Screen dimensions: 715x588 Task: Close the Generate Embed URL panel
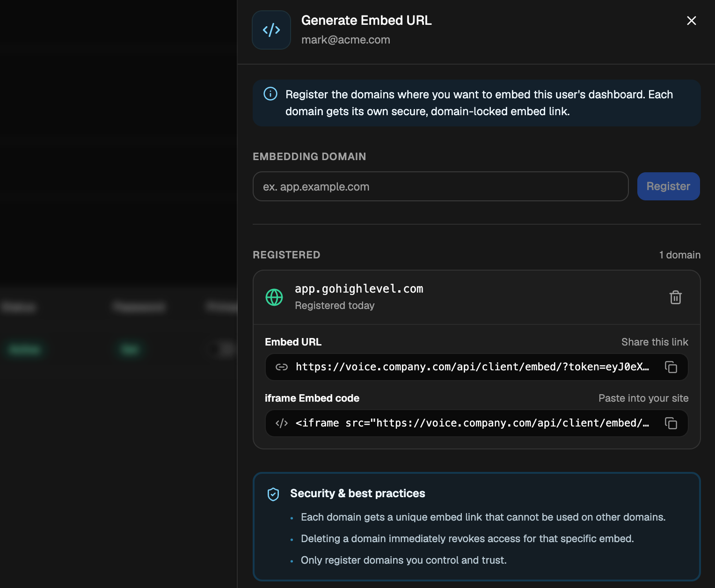(692, 21)
